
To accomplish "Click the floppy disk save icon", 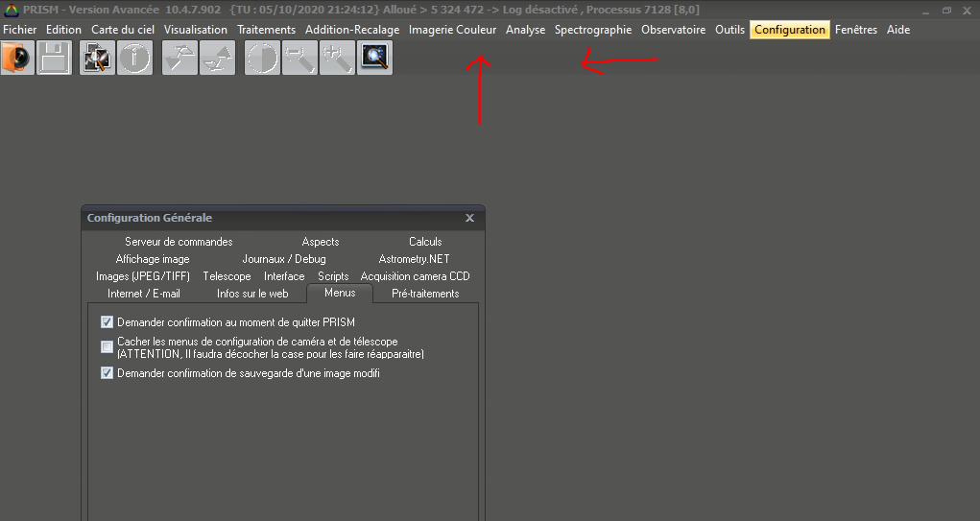I will 55,59.
